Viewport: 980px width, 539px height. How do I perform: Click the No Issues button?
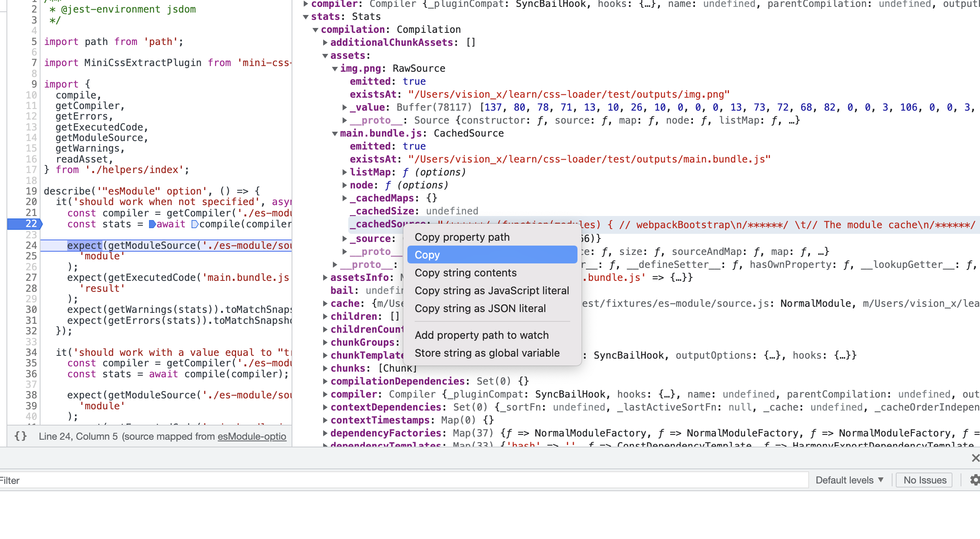pos(925,480)
